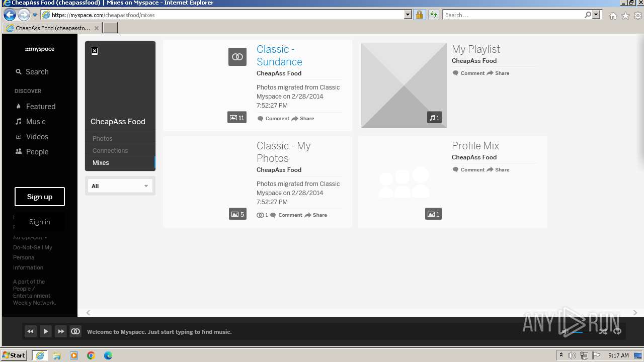Click the 1 photo badge on Profile Mix
The image size is (644, 362).
433,214
